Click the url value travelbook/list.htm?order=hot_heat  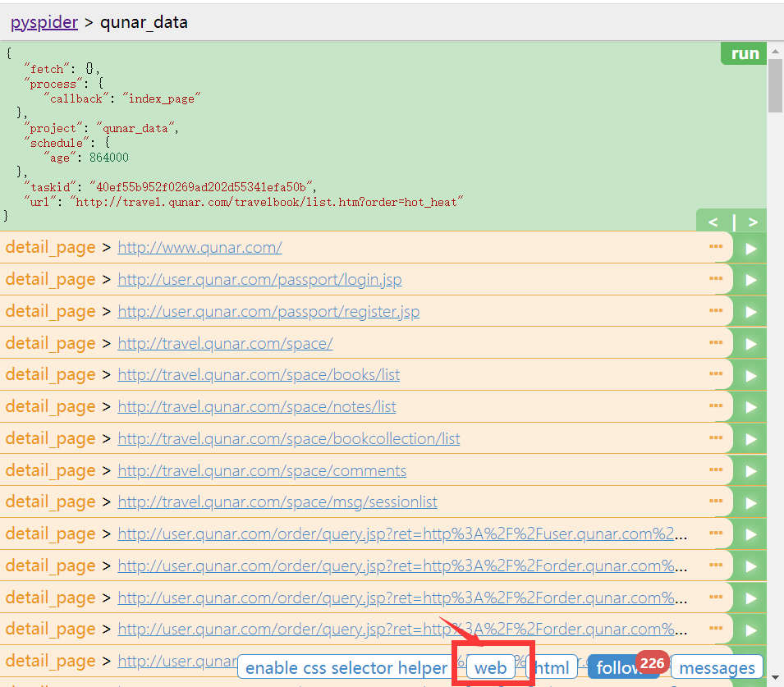click(x=267, y=202)
